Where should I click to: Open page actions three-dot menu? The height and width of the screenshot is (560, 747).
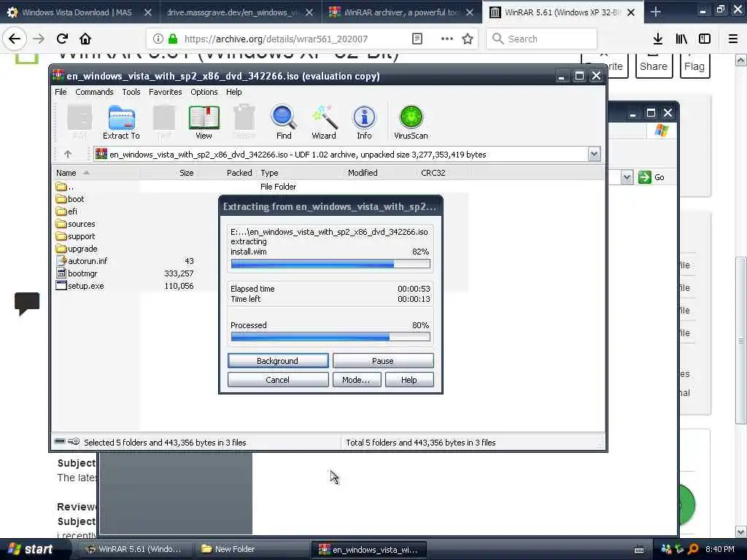tap(447, 39)
